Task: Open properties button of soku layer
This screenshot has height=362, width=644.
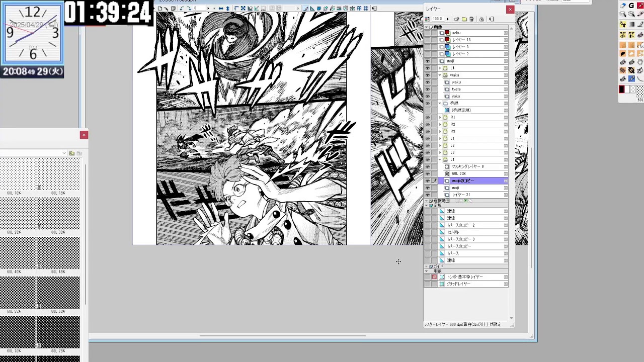Action: point(506,33)
